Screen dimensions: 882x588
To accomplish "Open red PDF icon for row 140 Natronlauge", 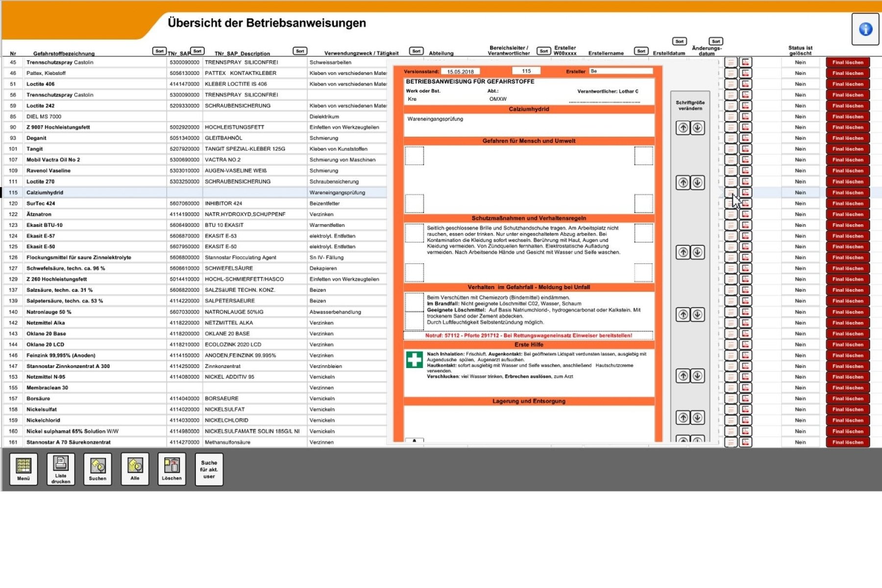I will [745, 312].
